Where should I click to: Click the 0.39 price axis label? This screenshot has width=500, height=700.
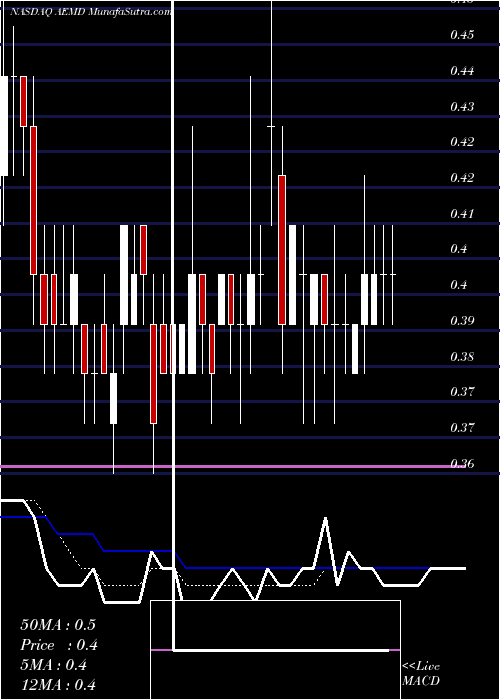click(x=462, y=321)
